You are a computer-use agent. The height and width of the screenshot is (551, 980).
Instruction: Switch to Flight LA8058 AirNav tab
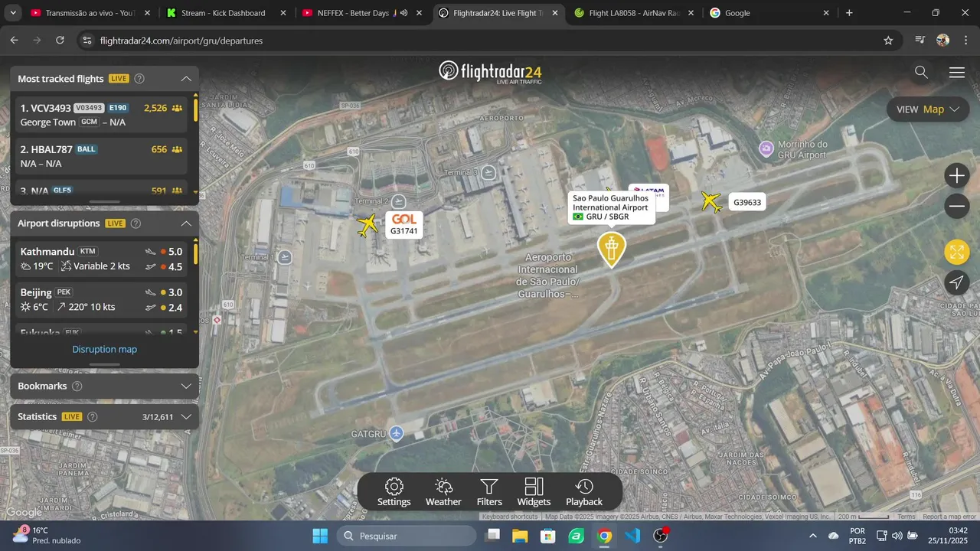pyautogui.click(x=634, y=13)
